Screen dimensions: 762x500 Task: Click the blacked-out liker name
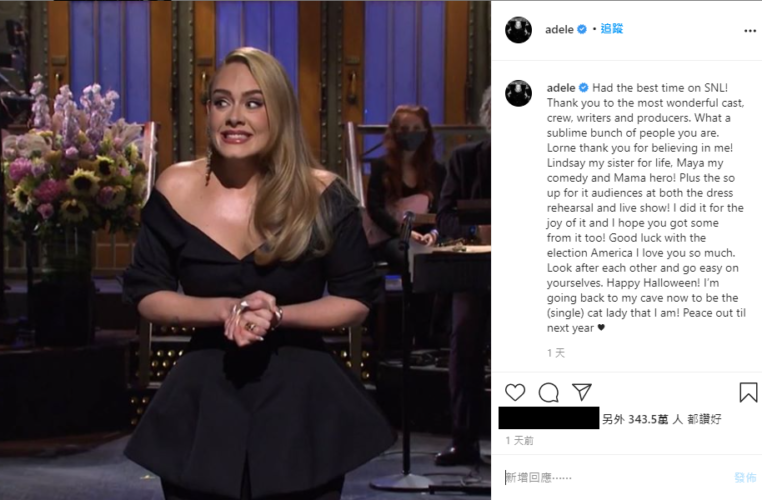click(x=549, y=418)
